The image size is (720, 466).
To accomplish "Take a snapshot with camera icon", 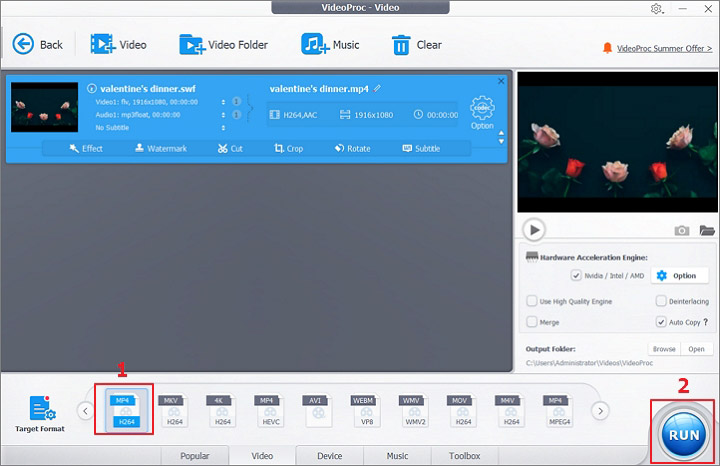I will pyautogui.click(x=682, y=230).
